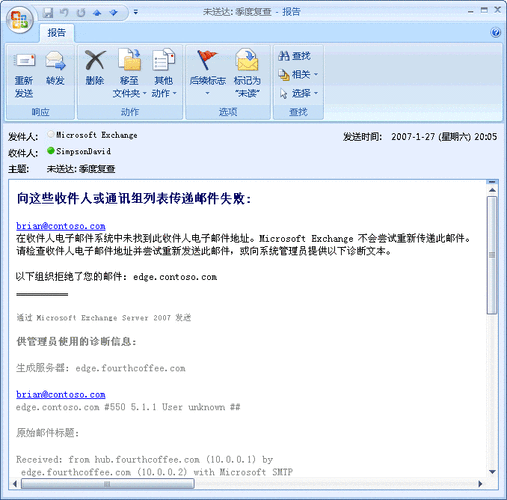The width and height of the screenshot is (507, 500).
Task: Open the first brian@contoso.com link
Action: click(x=61, y=226)
